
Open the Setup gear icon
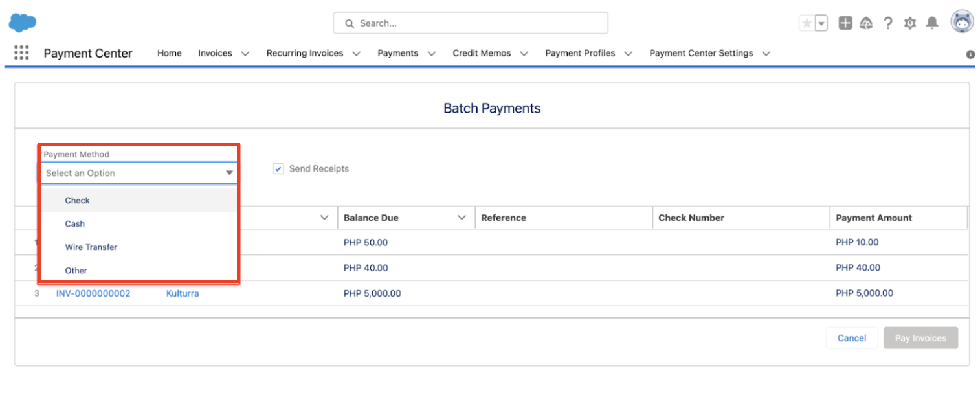click(910, 23)
